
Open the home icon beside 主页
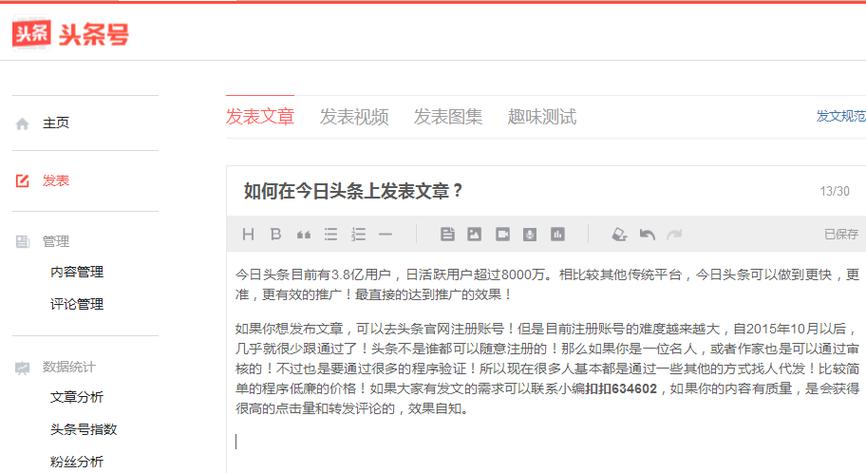[x=22, y=124]
